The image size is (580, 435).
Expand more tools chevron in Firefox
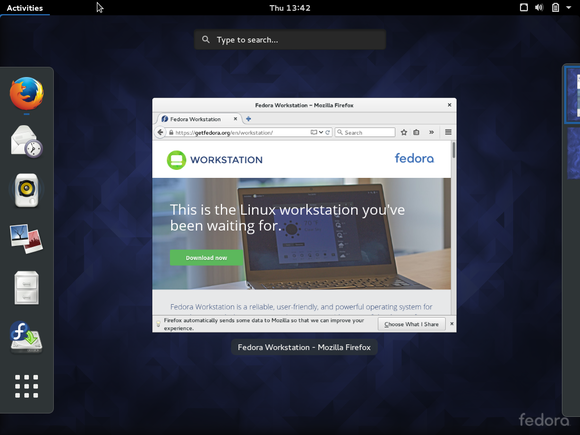coord(431,132)
